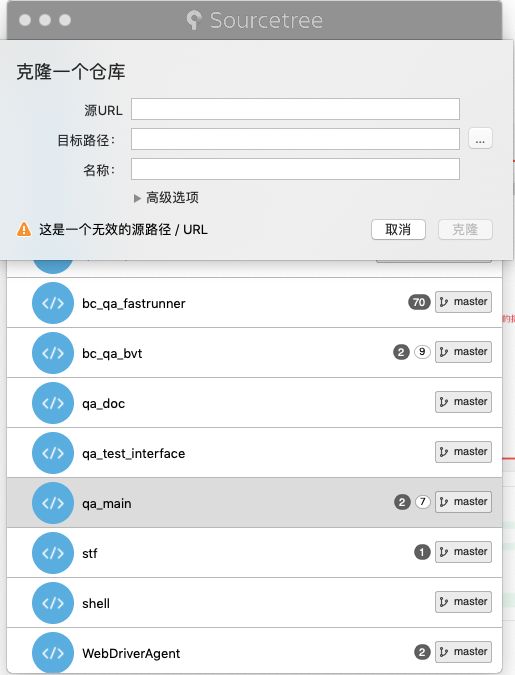Click the 70 badge on bc_qa_fastrunner
The width and height of the screenshot is (515, 675).
419,302
